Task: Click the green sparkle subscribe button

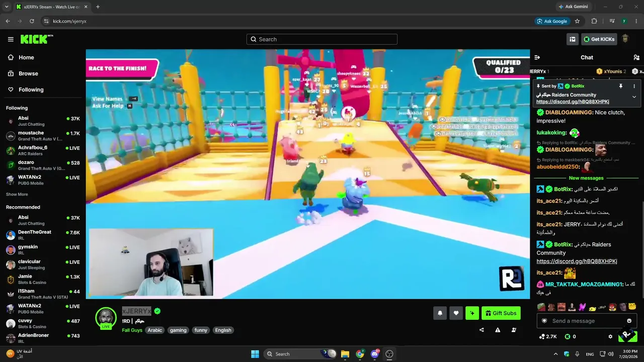Action: click(x=472, y=313)
